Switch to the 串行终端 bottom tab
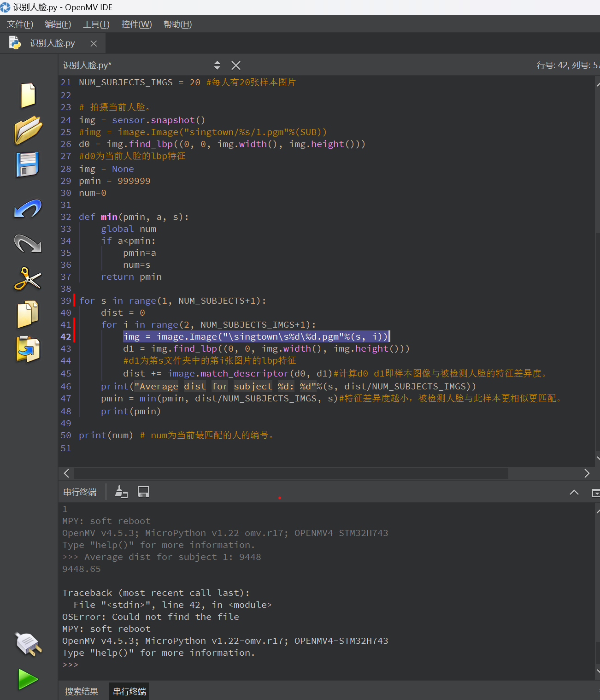 pyautogui.click(x=129, y=691)
